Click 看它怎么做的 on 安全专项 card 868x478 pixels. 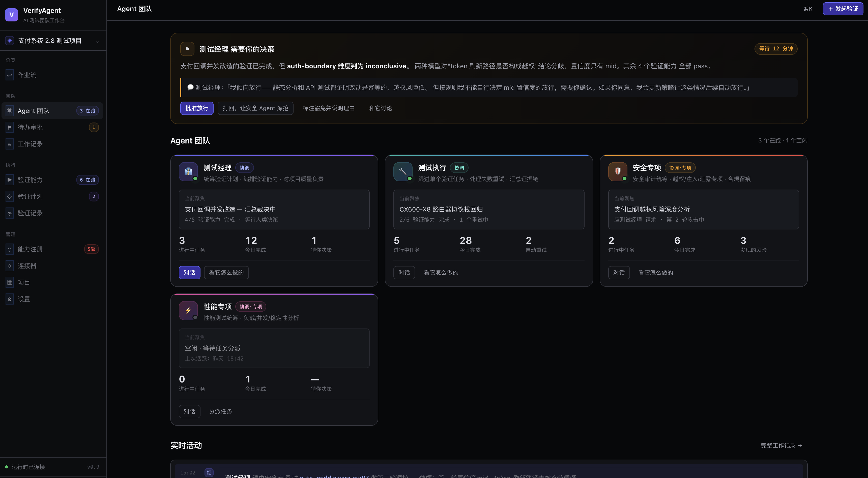(656, 273)
